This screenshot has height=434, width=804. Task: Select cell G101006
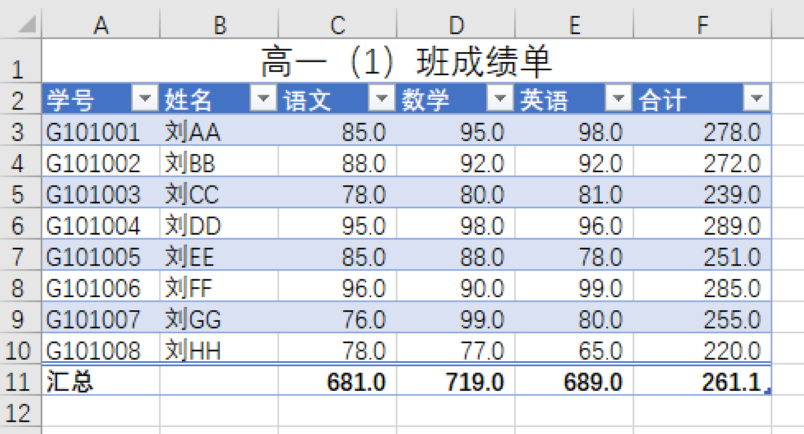pyautogui.click(x=100, y=286)
